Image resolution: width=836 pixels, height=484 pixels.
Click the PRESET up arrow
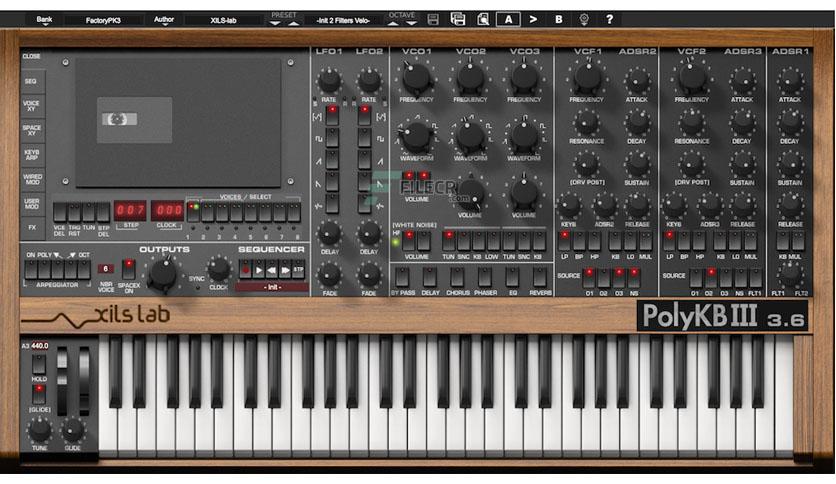(x=294, y=23)
